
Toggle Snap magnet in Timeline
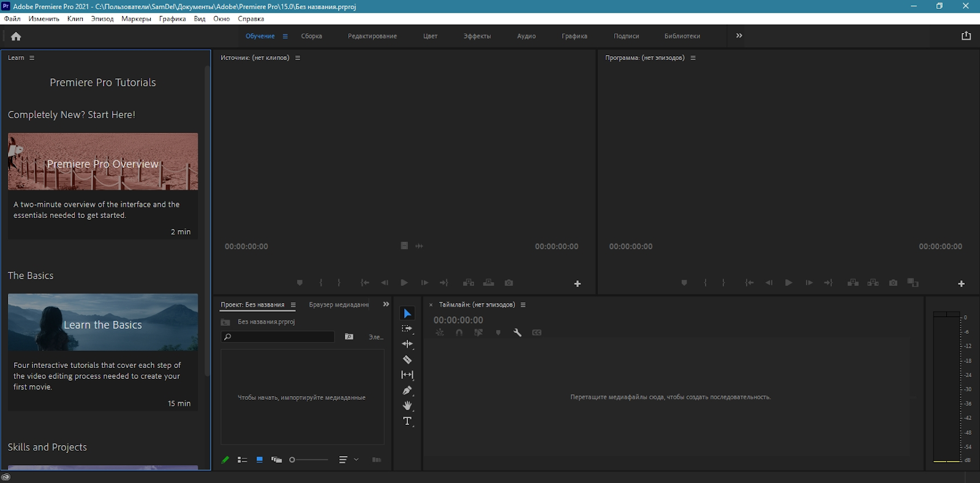[459, 332]
